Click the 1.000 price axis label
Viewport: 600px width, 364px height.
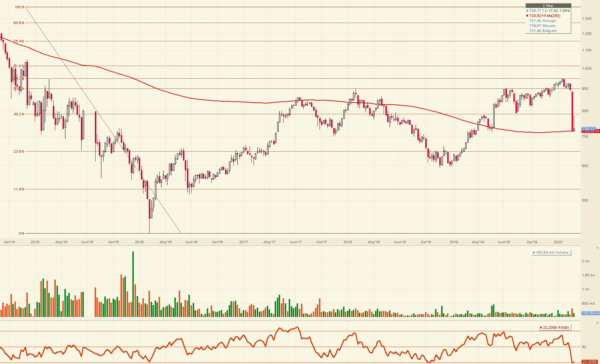[587, 69]
